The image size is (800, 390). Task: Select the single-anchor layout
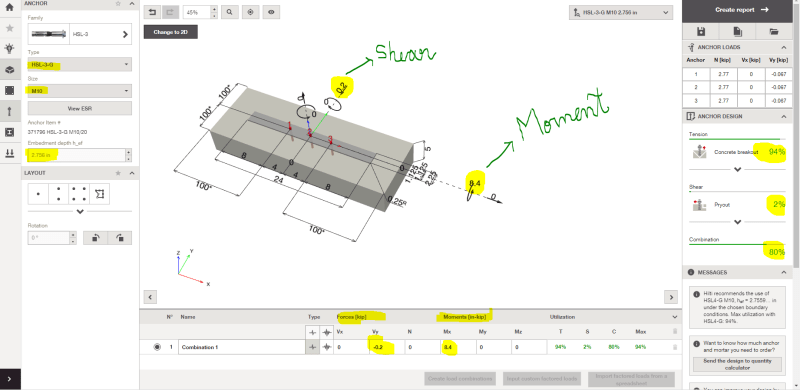(x=38, y=194)
